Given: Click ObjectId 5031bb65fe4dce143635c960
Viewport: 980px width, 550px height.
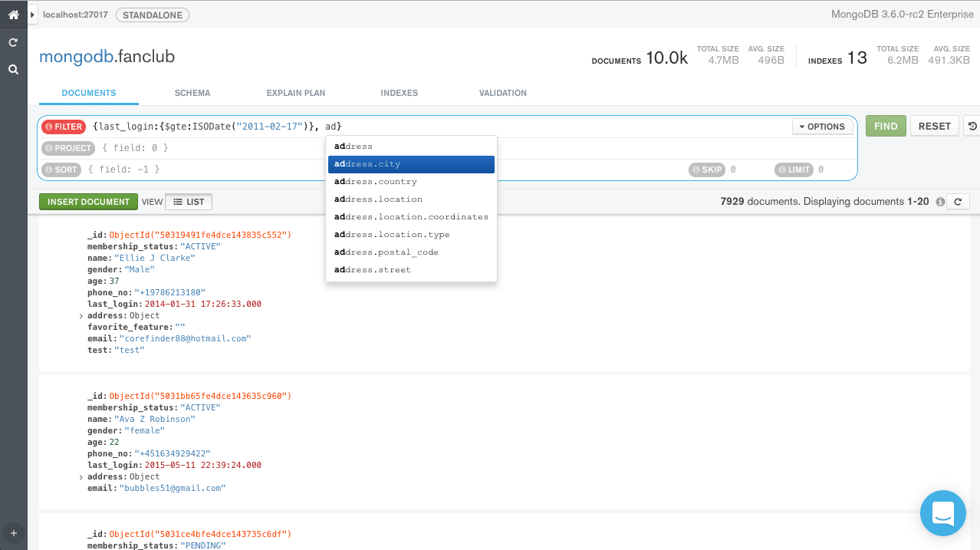Looking at the screenshot, I should click(200, 396).
